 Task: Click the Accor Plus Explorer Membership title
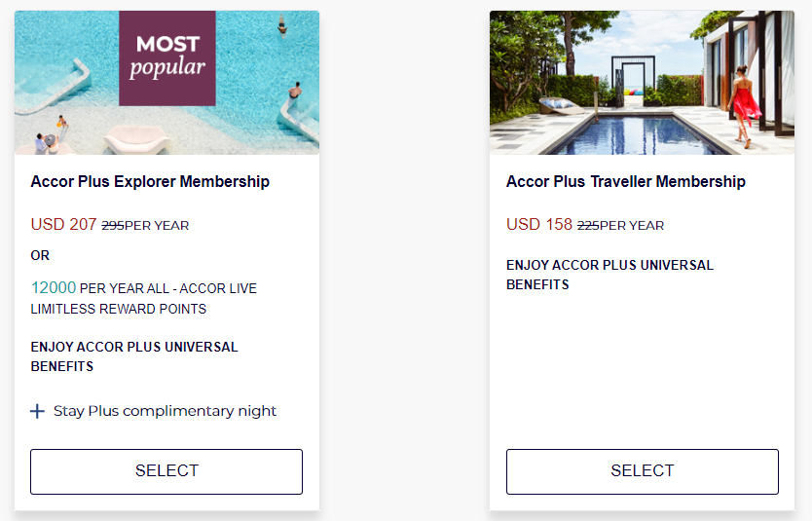150,182
